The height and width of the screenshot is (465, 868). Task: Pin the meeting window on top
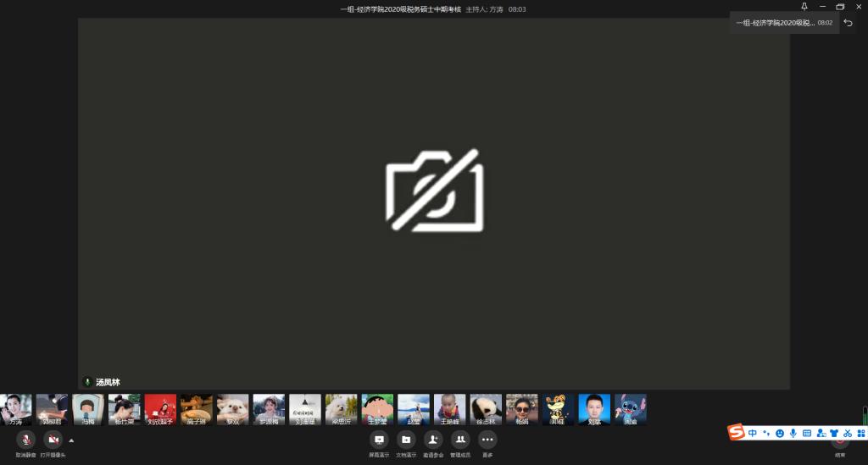tap(804, 7)
